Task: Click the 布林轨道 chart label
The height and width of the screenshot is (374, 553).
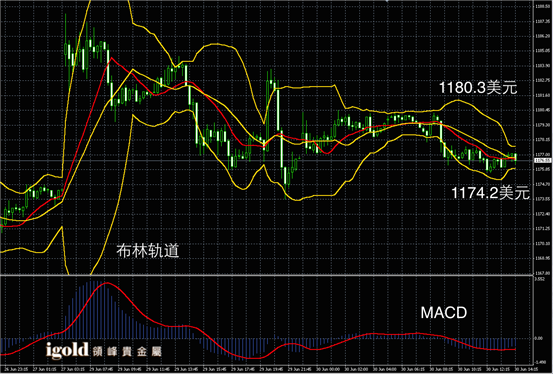Action: click(x=148, y=251)
